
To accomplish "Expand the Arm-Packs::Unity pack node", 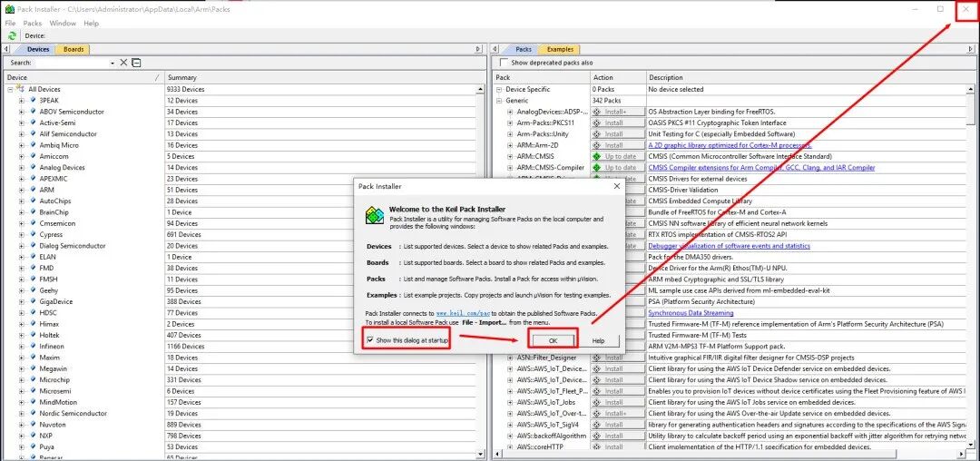I will 511,134.
